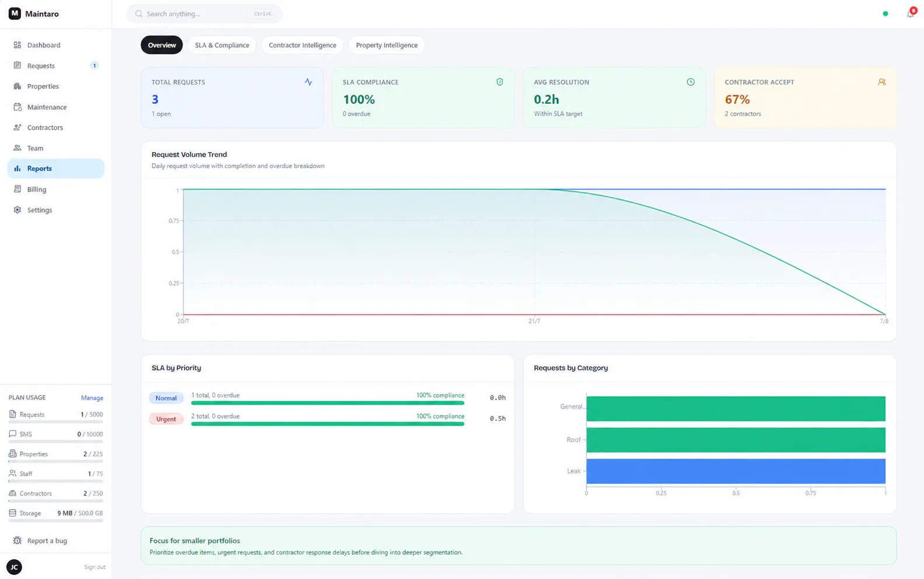Click the Manage plan usage link
Viewport: 924px width, 579px height.
tap(92, 398)
